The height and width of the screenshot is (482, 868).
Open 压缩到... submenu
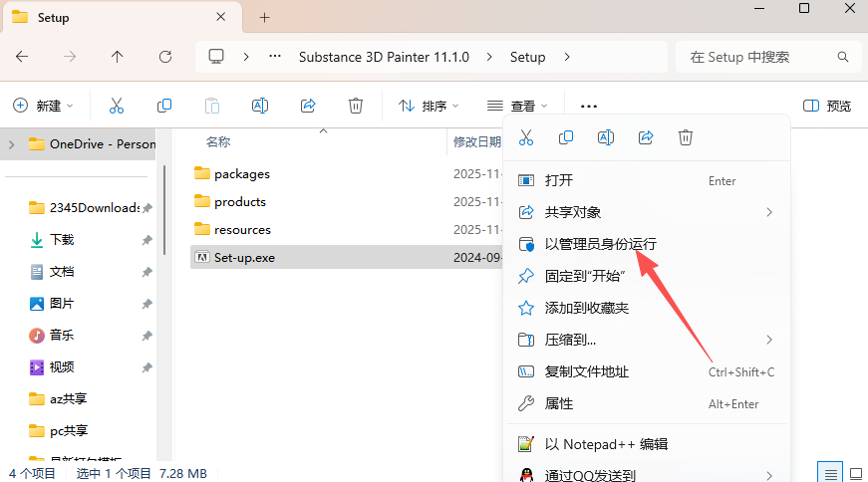pos(646,340)
